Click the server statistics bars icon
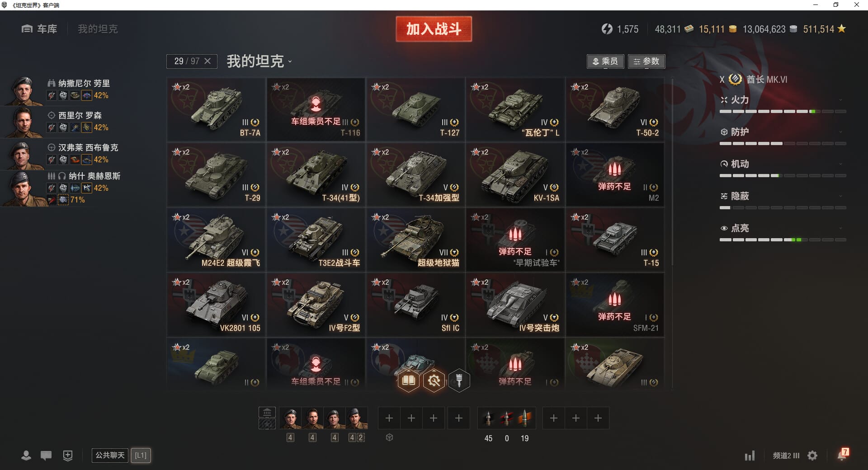The image size is (868, 470). click(750, 456)
